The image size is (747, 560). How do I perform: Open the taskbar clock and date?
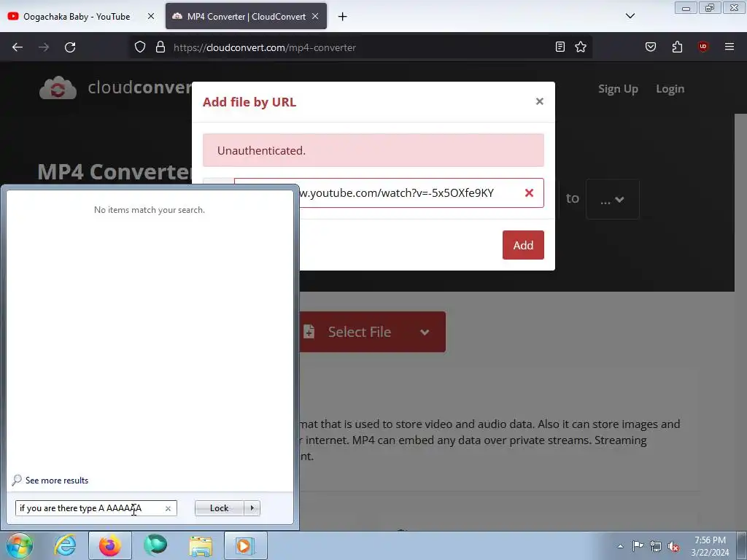coord(710,546)
